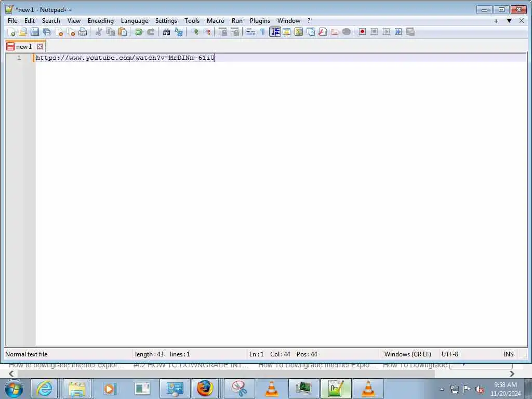Image resolution: width=532 pixels, height=399 pixels.
Task: Click line number 1 in margin
Action: pyautogui.click(x=19, y=58)
